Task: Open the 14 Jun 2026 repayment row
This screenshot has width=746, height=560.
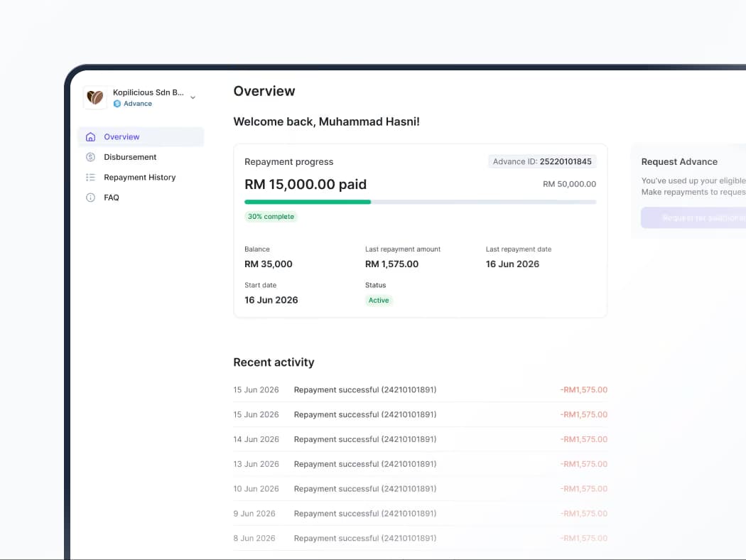Action: [x=420, y=440]
